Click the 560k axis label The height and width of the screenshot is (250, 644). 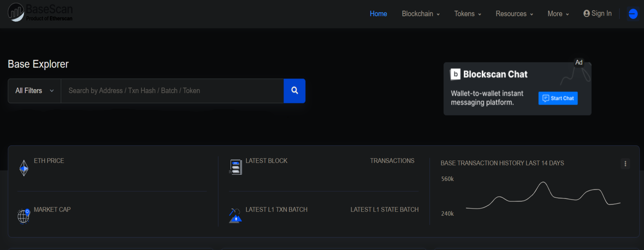coord(447,179)
